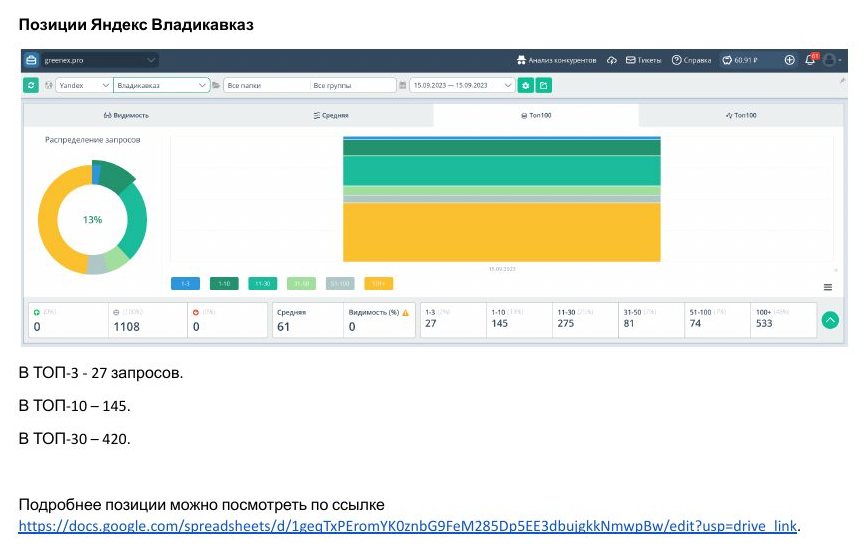Viewport: 866px width, 555px height.
Task: Toggle the yellow 100+ legend swatch
Action: tap(379, 284)
